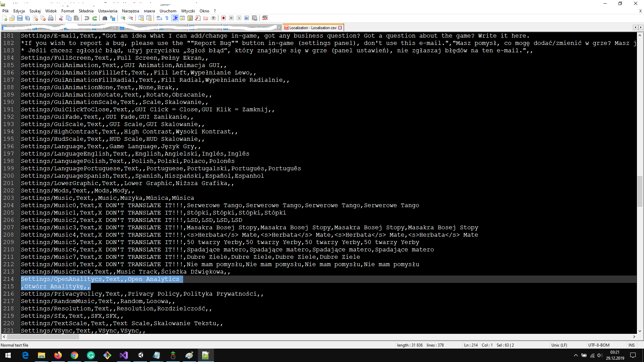Toggle the indent guide button
644x362 pixels.
click(175, 18)
